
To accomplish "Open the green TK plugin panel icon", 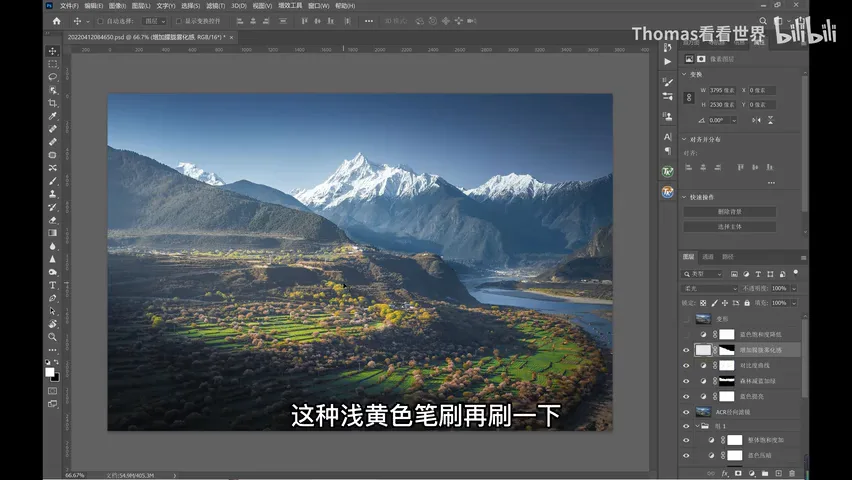I will coord(668,172).
